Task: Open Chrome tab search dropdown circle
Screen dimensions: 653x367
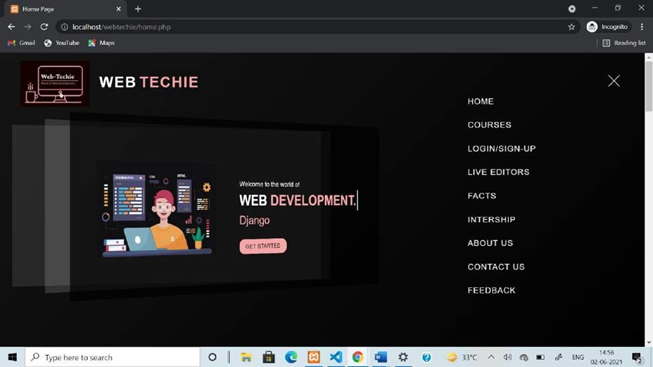Action: tap(572, 9)
